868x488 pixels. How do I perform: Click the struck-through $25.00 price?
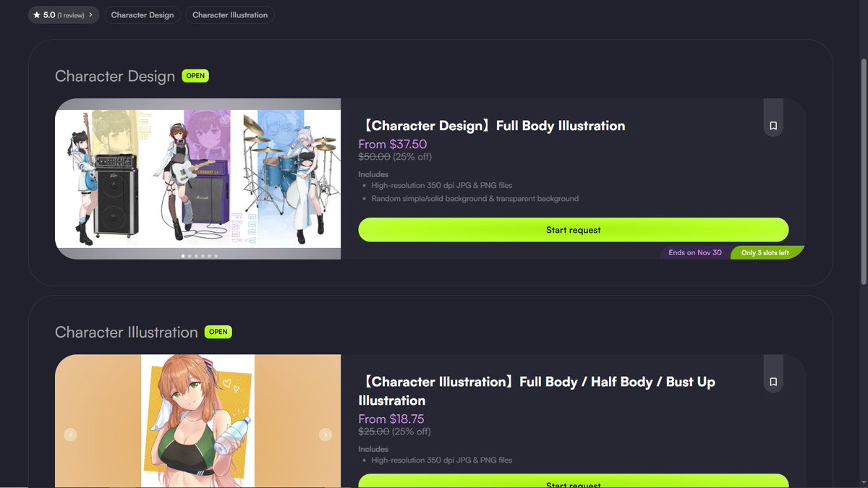click(x=374, y=432)
